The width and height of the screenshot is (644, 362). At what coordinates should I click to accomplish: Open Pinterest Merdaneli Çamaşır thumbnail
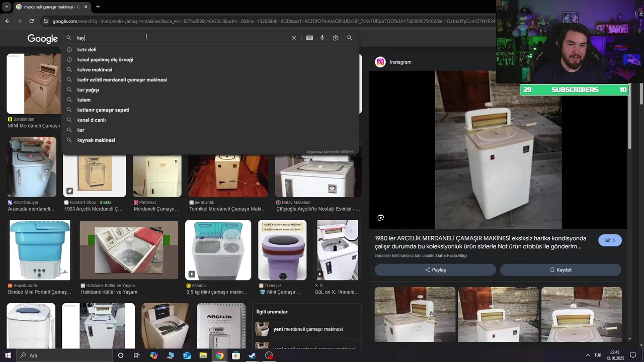[x=157, y=176]
